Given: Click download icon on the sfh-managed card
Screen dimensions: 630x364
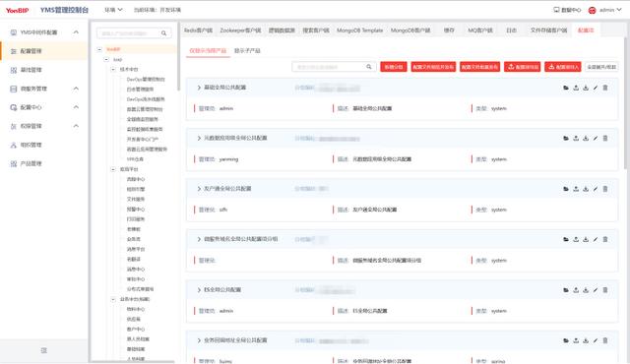Looking at the screenshot, I should (x=586, y=189).
